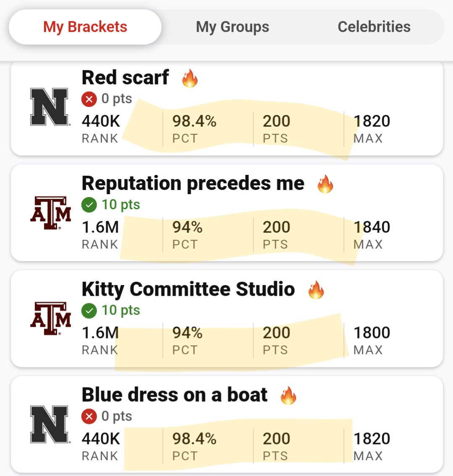Click the red X icon under Red scarf
Image resolution: width=453 pixels, height=476 pixels.
[89, 99]
